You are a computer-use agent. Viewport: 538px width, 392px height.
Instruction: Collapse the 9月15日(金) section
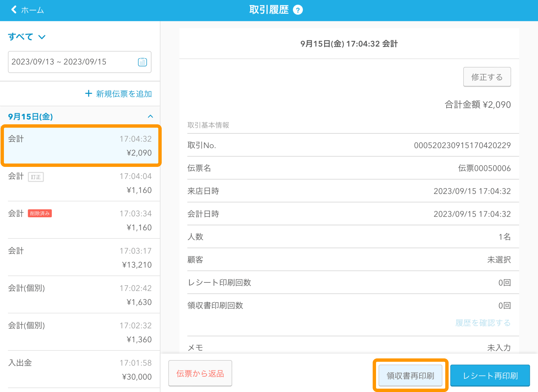pos(150,116)
